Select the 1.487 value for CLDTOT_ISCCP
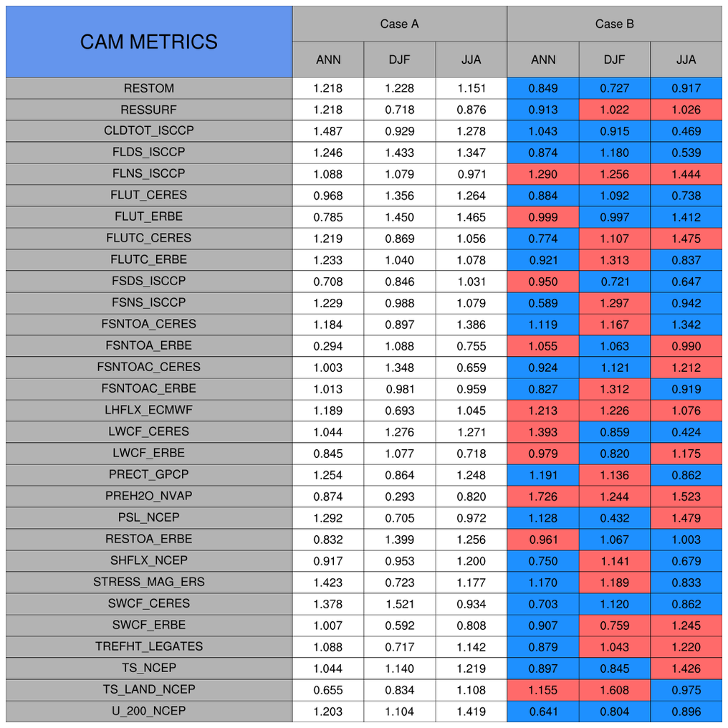Screen dimensions: 728x728 click(328, 131)
